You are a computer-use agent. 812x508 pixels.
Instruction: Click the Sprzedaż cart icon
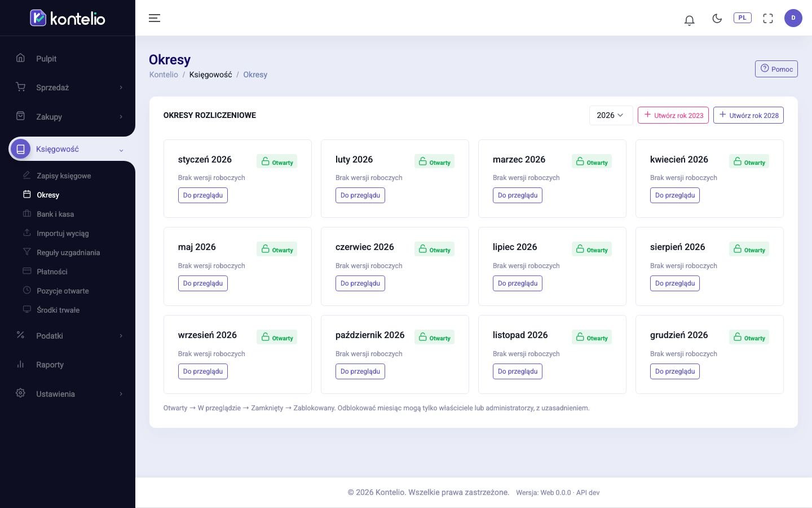(x=21, y=87)
